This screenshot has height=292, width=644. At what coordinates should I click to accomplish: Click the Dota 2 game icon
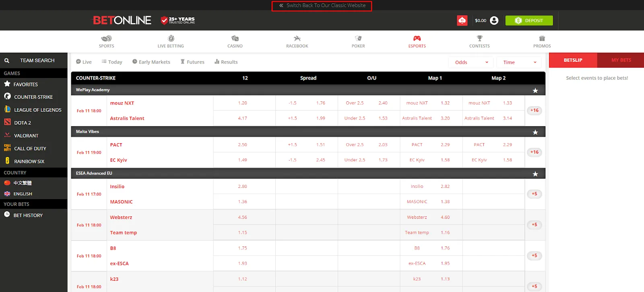coord(7,122)
